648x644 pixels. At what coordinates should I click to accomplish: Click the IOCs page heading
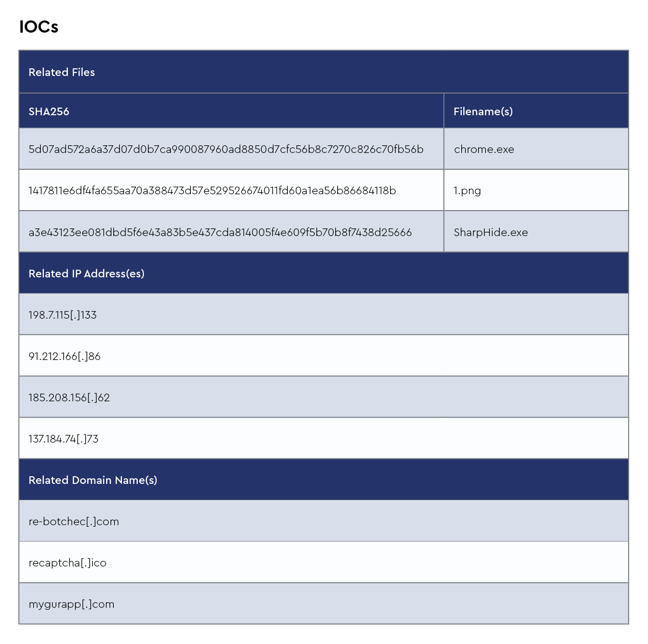coord(39,27)
